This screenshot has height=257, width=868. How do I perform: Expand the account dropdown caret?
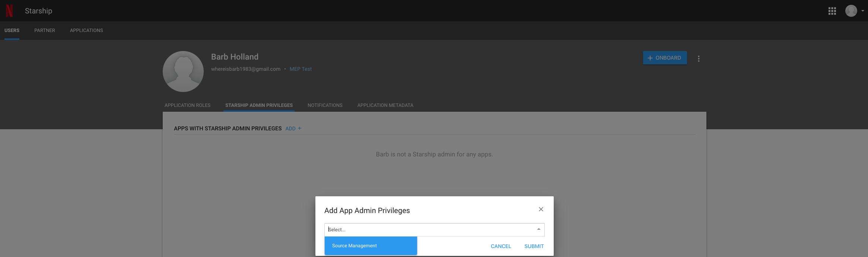[x=863, y=11]
